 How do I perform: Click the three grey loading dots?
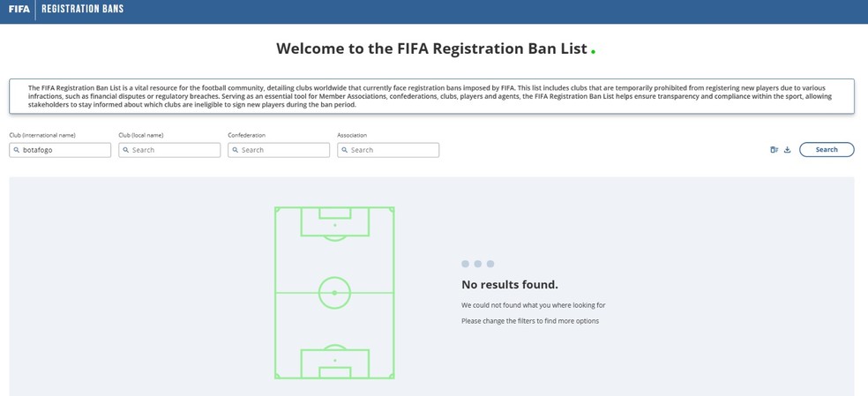[478, 264]
